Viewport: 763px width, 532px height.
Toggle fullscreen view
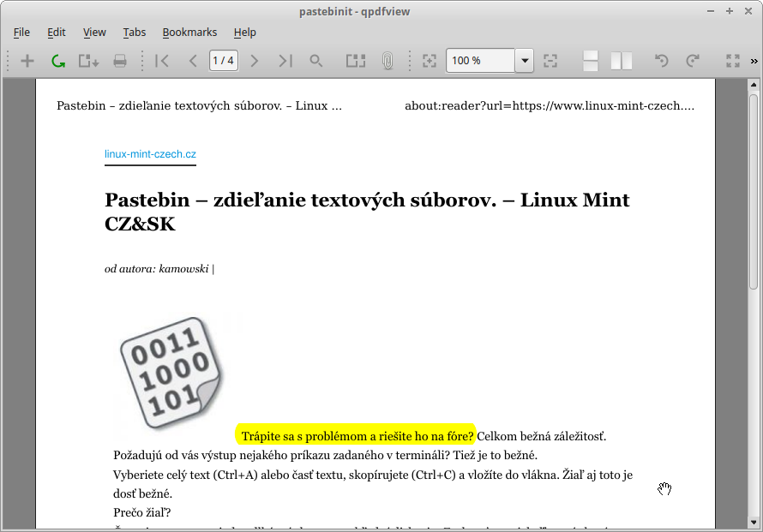733,61
